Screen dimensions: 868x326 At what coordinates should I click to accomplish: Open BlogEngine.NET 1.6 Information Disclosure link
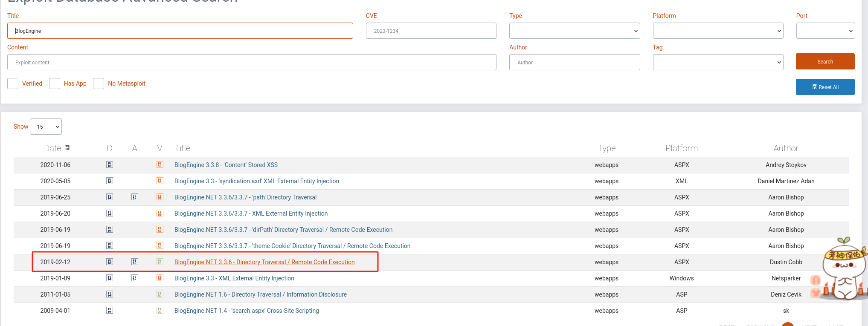[x=261, y=294]
